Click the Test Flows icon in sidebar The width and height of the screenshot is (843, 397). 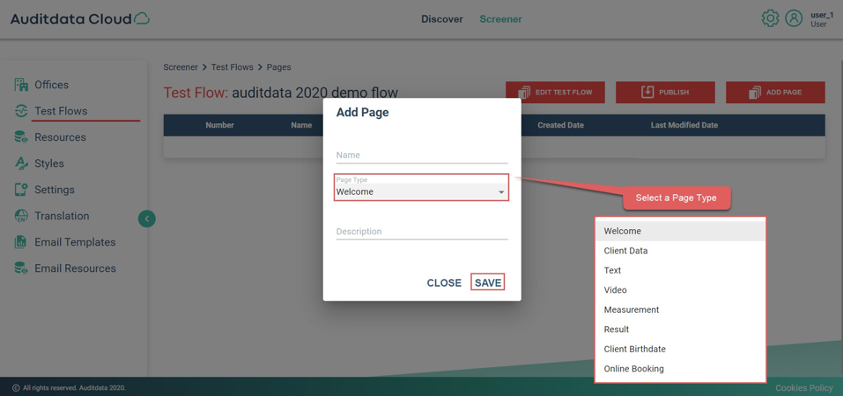pos(21,111)
